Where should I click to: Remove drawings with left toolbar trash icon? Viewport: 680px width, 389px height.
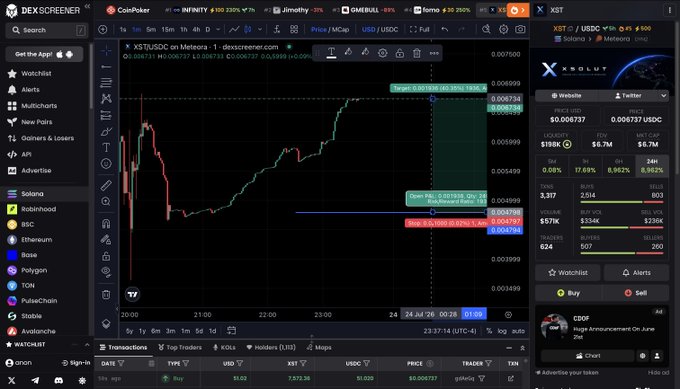click(106, 295)
